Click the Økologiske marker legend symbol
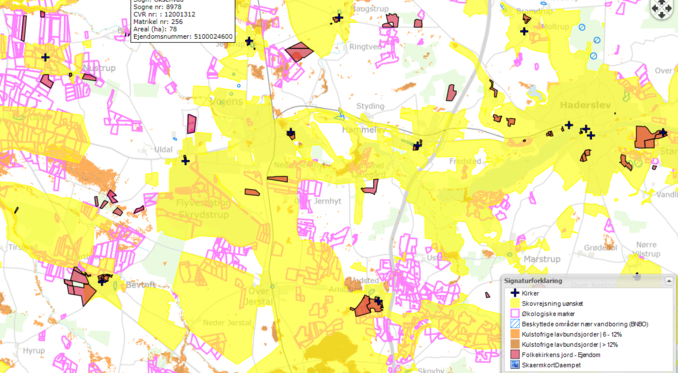 tap(515, 314)
